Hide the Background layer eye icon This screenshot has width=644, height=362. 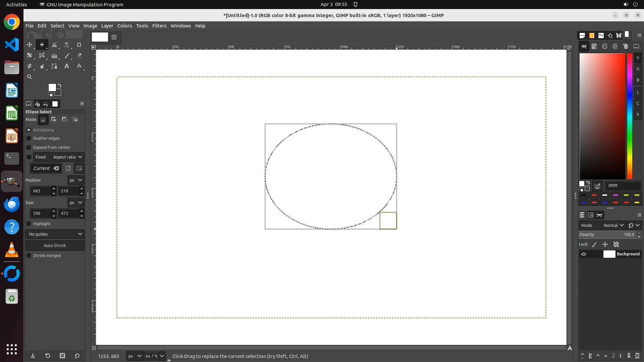[584, 254]
